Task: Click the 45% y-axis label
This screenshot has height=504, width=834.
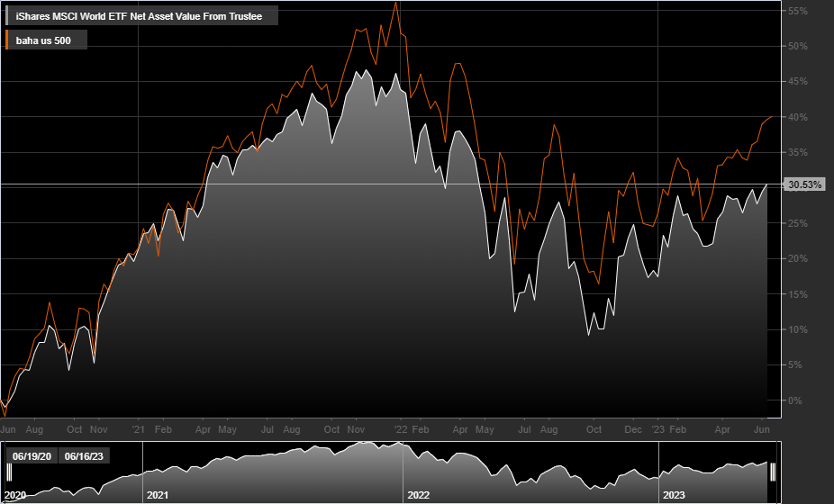Action: [x=798, y=81]
